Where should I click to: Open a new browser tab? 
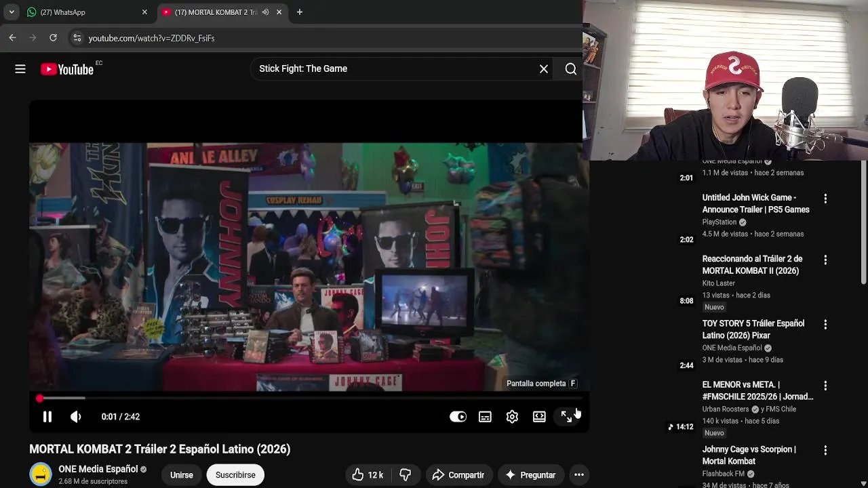coord(300,12)
